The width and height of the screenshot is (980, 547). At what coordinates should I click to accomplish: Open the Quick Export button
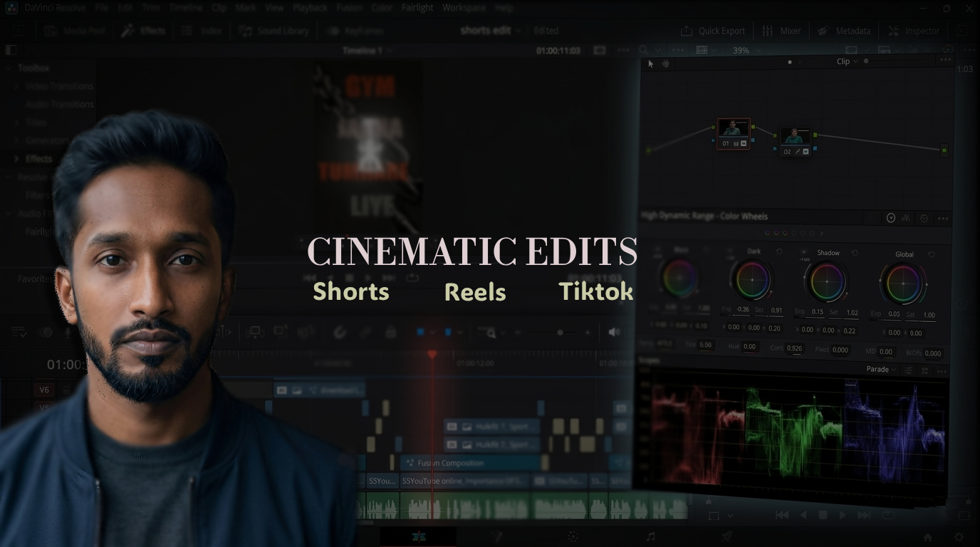(x=714, y=31)
